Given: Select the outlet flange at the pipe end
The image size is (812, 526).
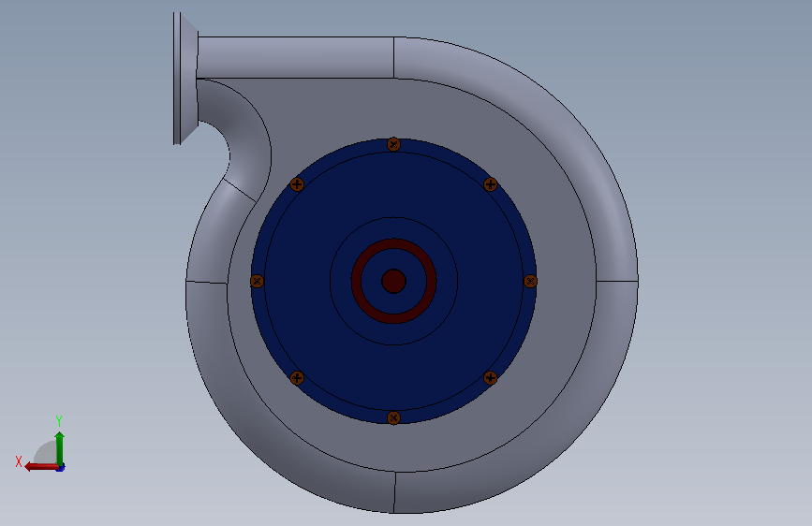Looking at the screenshot, I should (x=185, y=79).
